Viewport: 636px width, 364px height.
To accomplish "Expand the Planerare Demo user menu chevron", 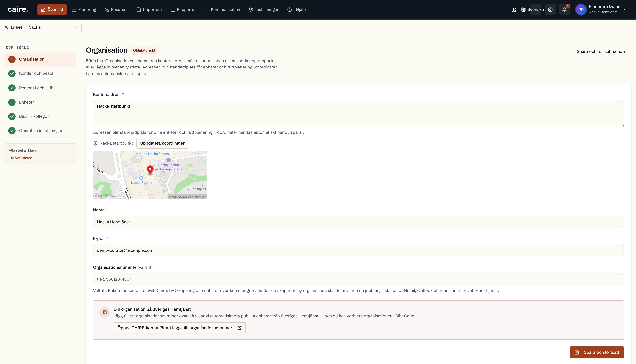I will (x=625, y=9).
